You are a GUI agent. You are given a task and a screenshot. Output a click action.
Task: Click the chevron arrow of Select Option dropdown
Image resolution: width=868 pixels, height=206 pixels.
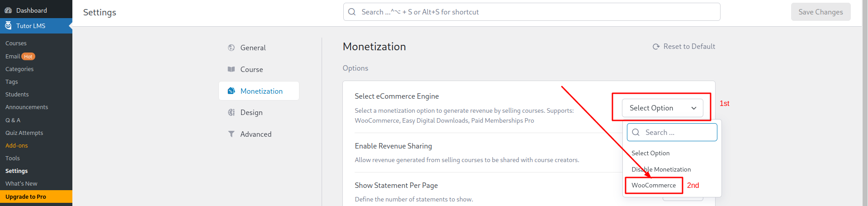tap(693, 108)
